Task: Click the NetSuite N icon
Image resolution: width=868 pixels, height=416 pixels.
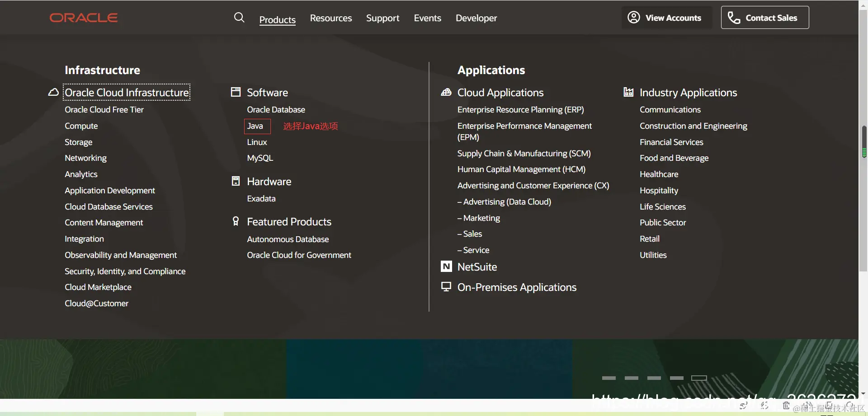Action: click(446, 266)
